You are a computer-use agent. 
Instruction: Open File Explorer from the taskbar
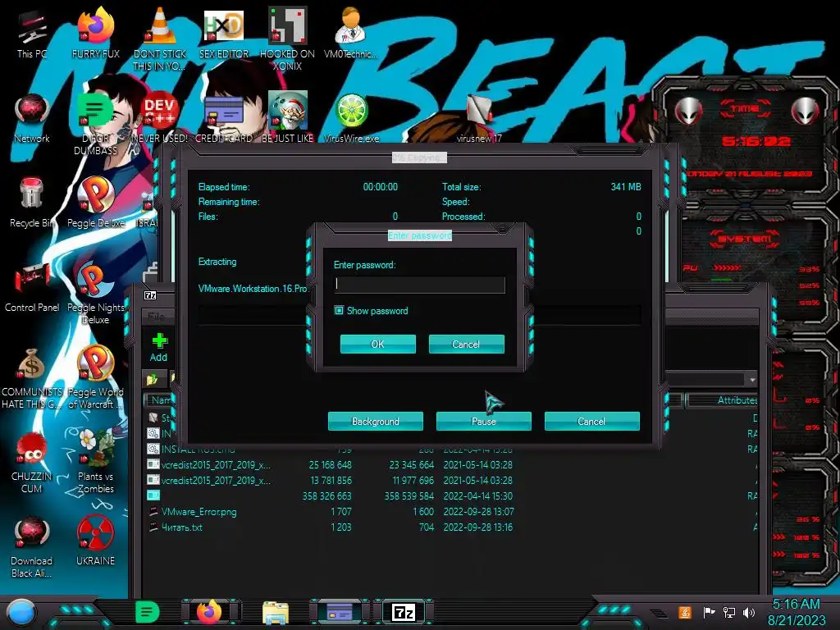coord(276,613)
